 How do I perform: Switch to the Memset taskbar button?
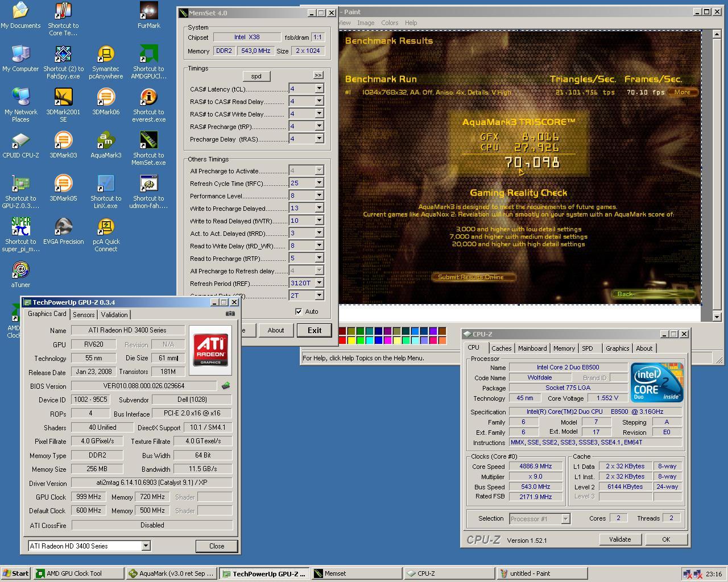(x=357, y=573)
